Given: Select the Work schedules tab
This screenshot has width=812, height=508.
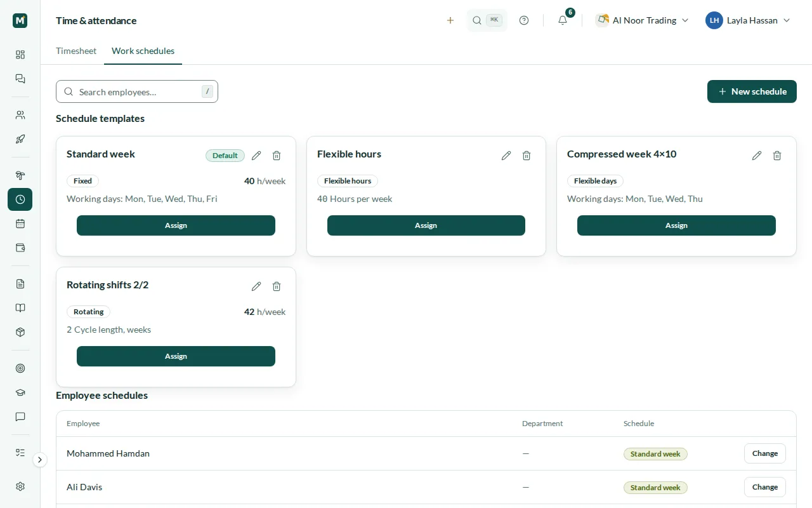Looking at the screenshot, I should coord(143,51).
